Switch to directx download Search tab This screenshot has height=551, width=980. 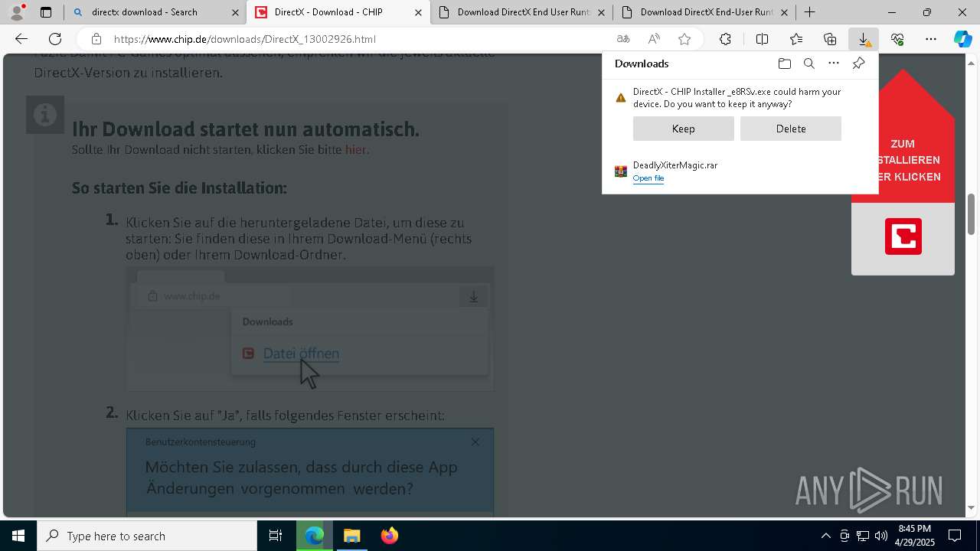(155, 12)
